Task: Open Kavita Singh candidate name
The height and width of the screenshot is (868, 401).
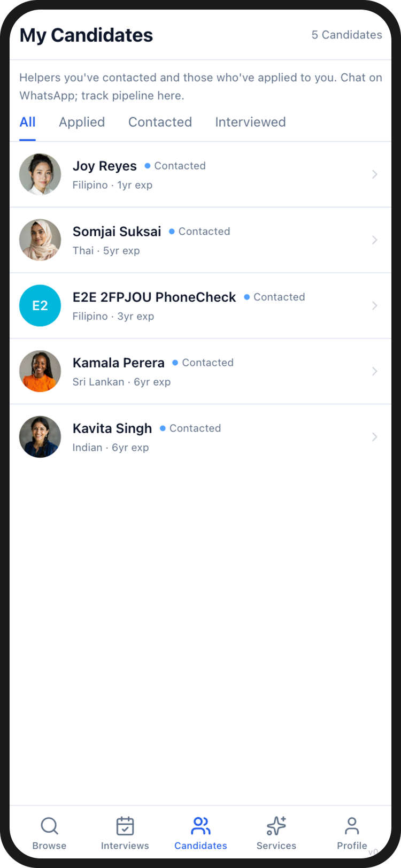Action: coord(112,428)
